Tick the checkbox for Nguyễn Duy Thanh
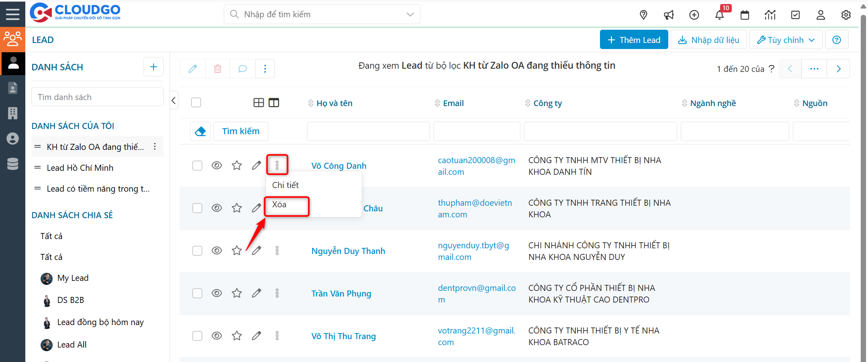 (197, 251)
